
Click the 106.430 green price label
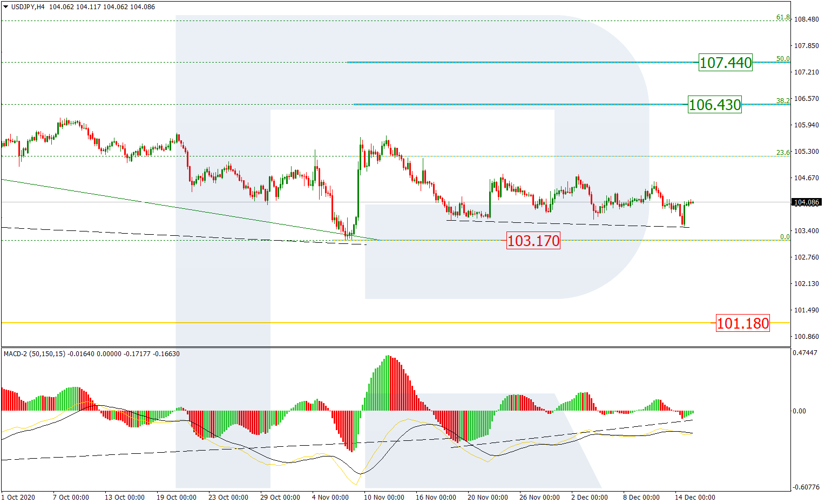[715, 104]
